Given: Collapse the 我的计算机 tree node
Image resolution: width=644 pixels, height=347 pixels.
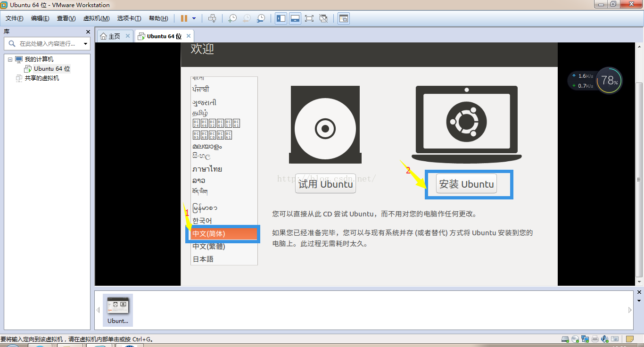Looking at the screenshot, I should point(10,59).
